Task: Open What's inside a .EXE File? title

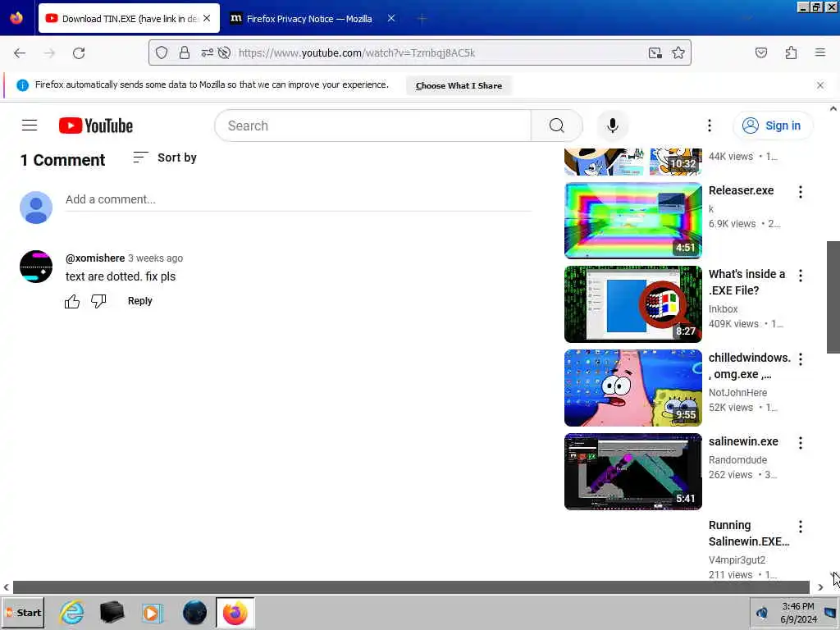Action: (746, 282)
